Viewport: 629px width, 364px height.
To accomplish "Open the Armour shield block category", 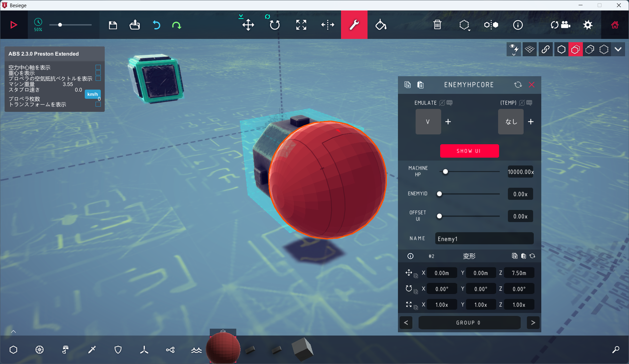I will click(x=118, y=350).
